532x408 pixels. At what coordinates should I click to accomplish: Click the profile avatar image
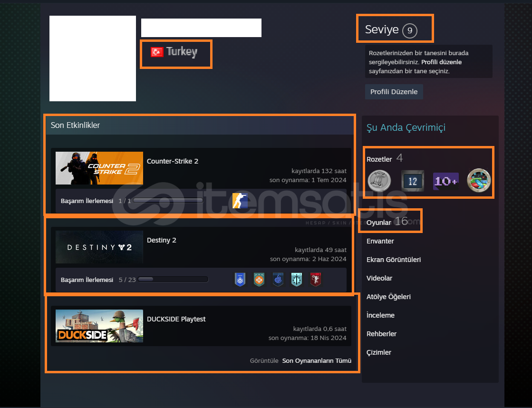click(x=93, y=58)
